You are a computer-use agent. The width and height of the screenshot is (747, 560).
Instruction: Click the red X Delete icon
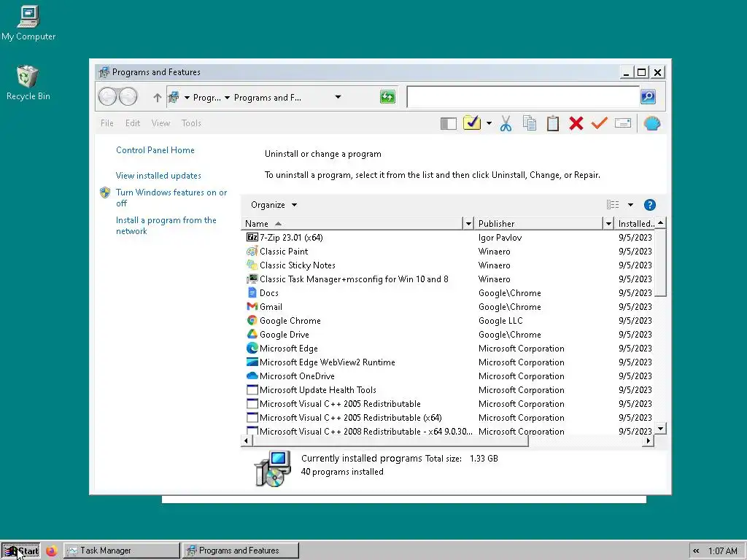(x=576, y=123)
